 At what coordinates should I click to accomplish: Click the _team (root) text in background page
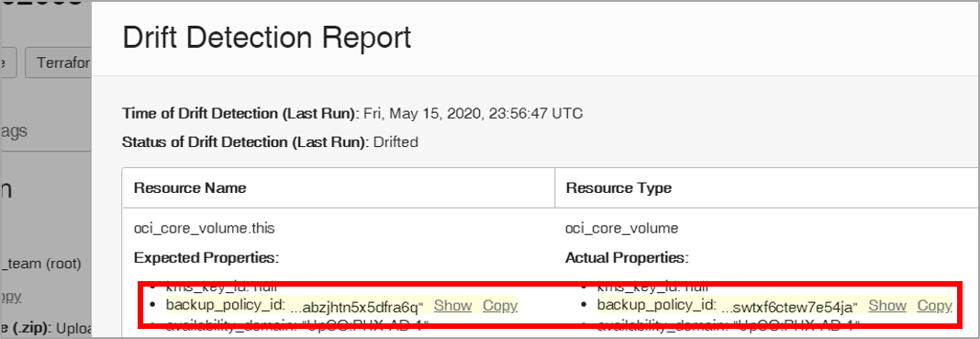[x=40, y=264]
